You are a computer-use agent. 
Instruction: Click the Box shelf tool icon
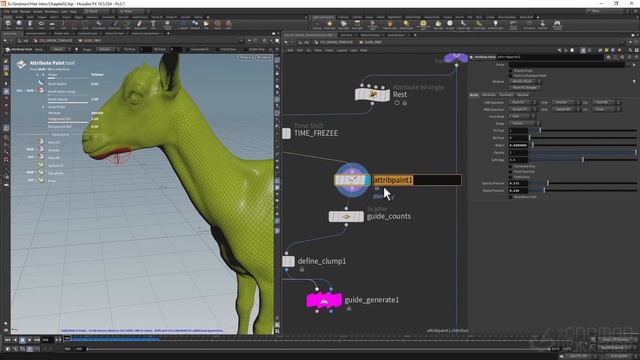tap(8, 24)
